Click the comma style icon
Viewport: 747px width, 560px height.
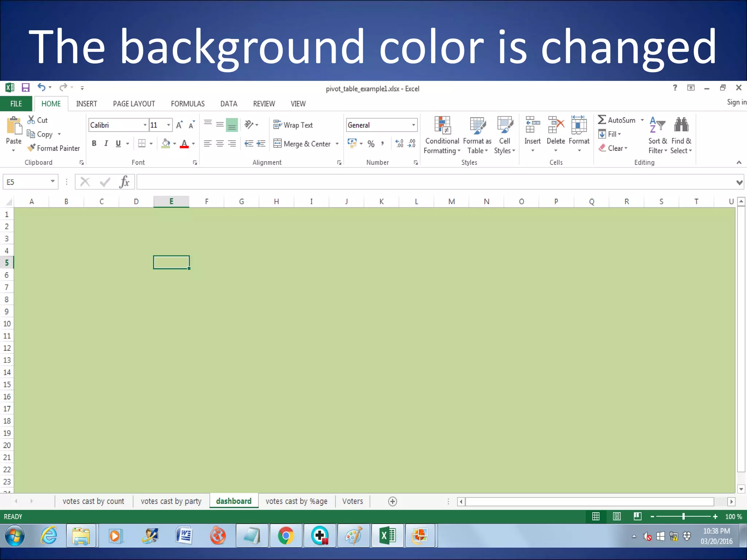[x=383, y=144]
